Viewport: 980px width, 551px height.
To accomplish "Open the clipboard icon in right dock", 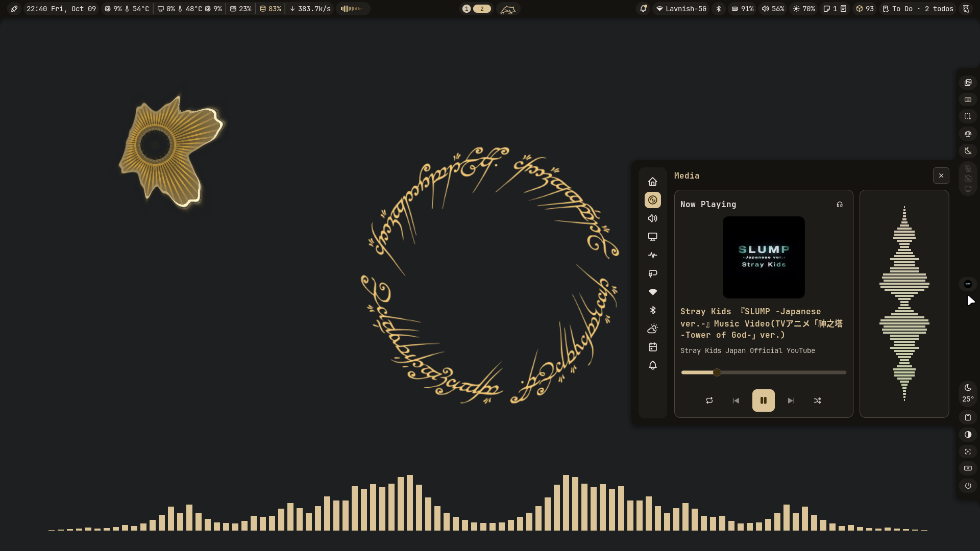I will point(968,417).
